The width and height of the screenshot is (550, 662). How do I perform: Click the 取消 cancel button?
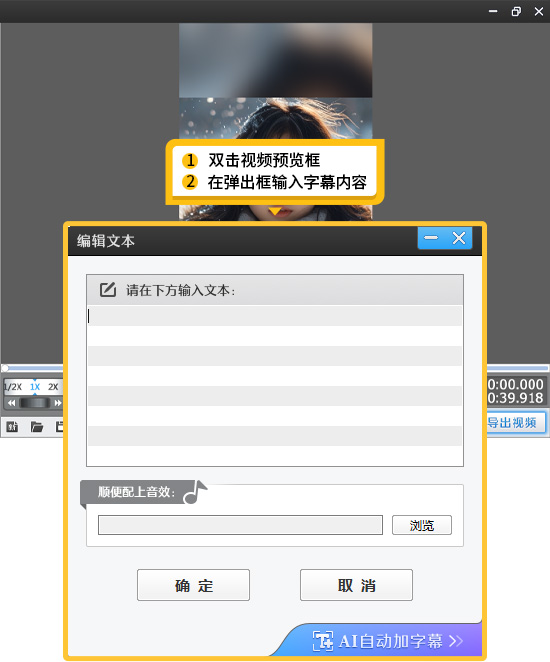[356, 585]
